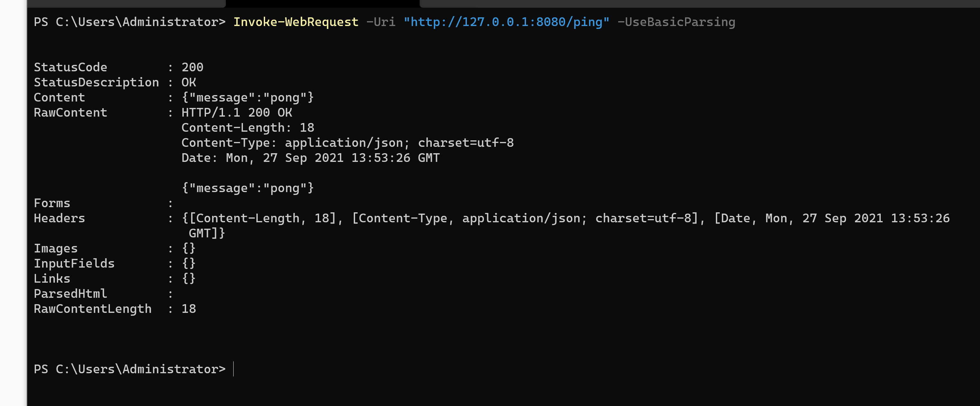Viewport: 980px width, 406px height.
Task: Click the Links label
Action: (52, 279)
